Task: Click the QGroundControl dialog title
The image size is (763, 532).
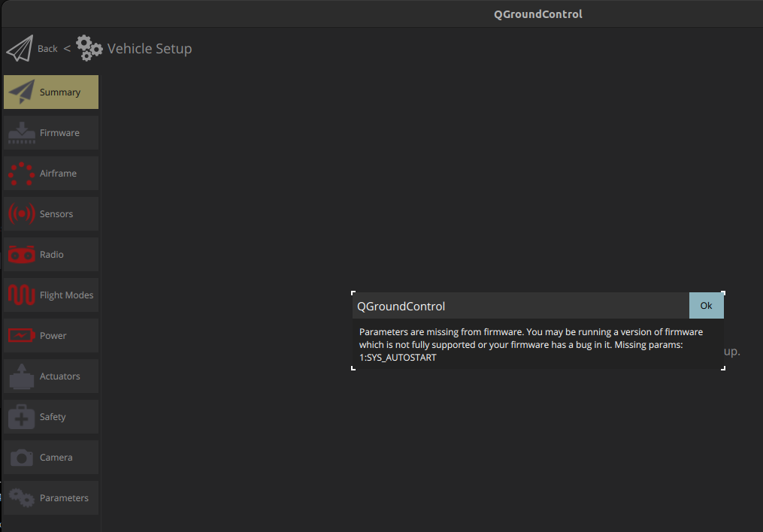Action: click(401, 307)
